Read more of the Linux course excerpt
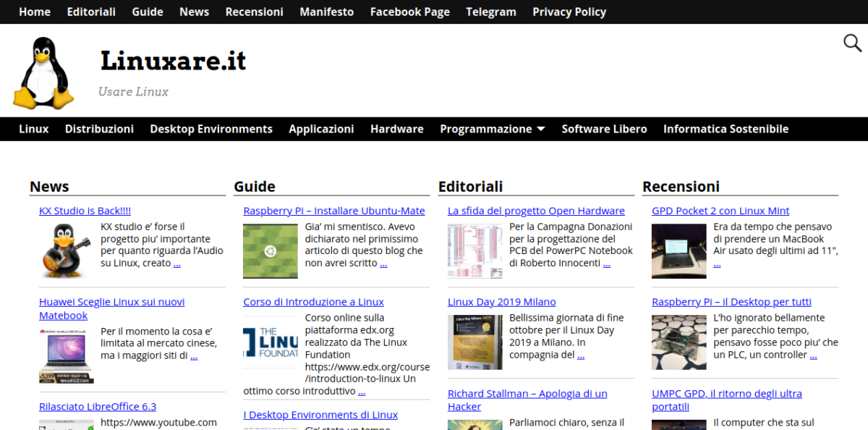The height and width of the screenshot is (430, 868). pyautogui.click(x=362, y=392)
